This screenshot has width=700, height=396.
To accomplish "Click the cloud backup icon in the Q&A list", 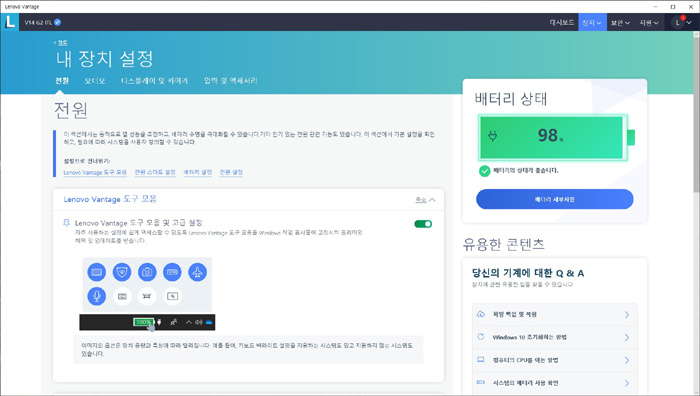I will click(481, 314).
